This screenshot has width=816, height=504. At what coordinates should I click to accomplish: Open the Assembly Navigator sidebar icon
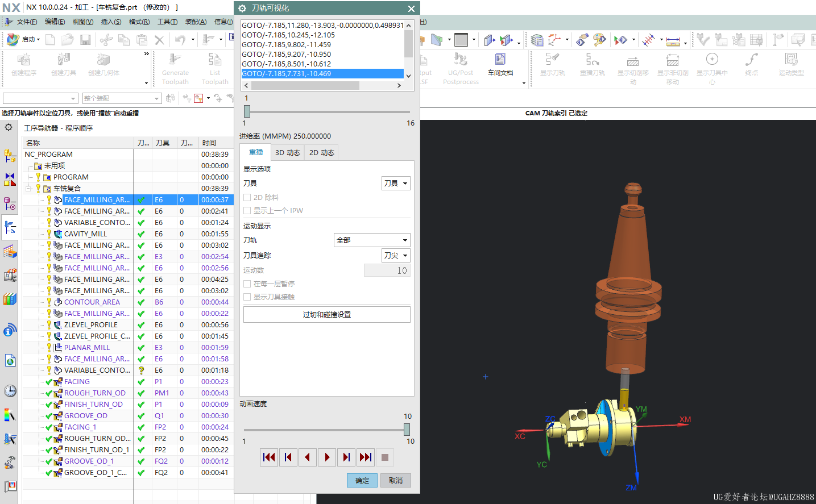pyautogui.click(x=10, y=155)
